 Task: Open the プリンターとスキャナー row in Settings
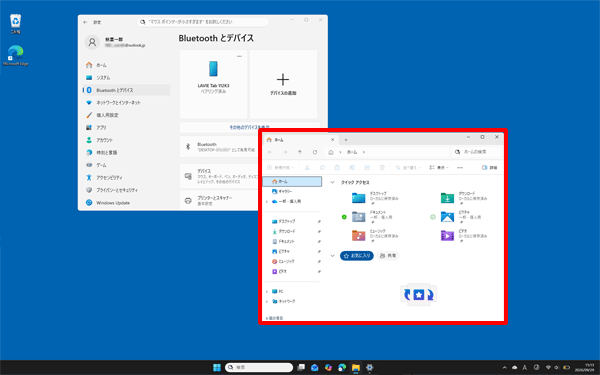click(x=219, y=201)
